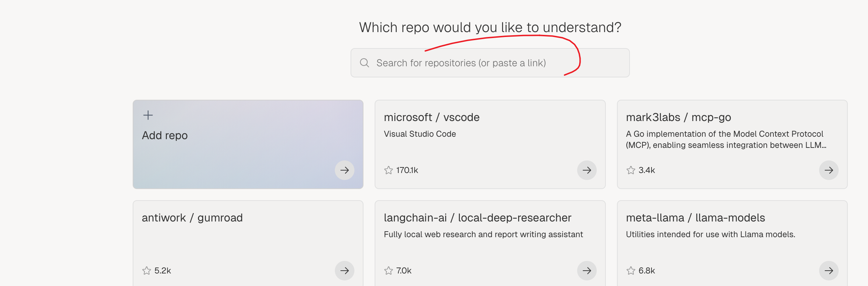868x286 pixels.
Task: Click the star icon on gumroad card
Action: (x=147, y=271)
